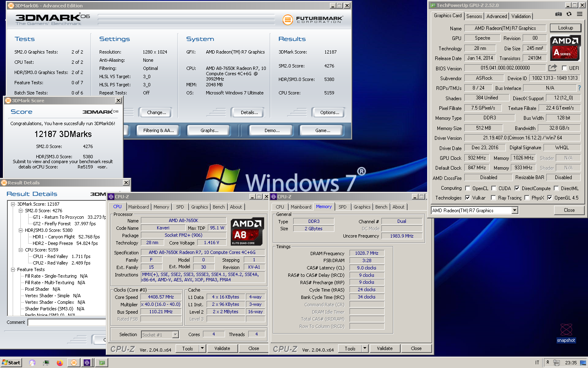Open the GPU-Z hamburger menu icon
Image resolution: width=588 pixels, height=368 pixels.
coord(579,14)
